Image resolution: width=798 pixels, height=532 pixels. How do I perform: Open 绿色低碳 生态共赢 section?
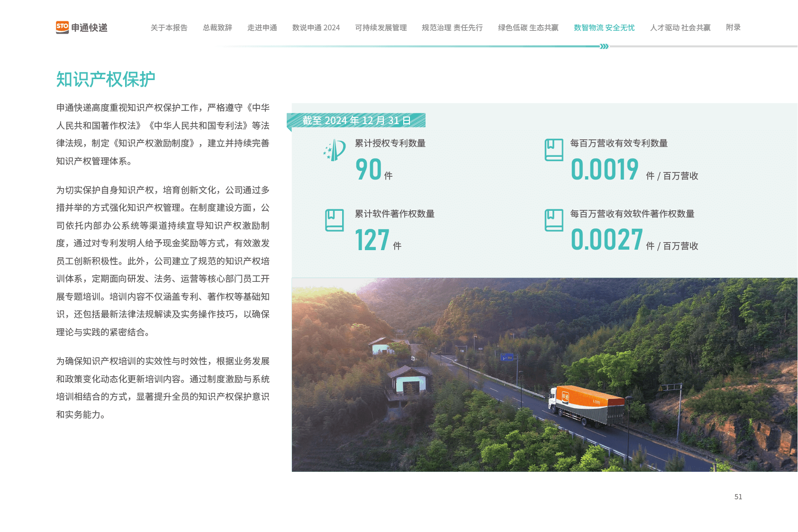pyautogui.click(x=528, y=27)
